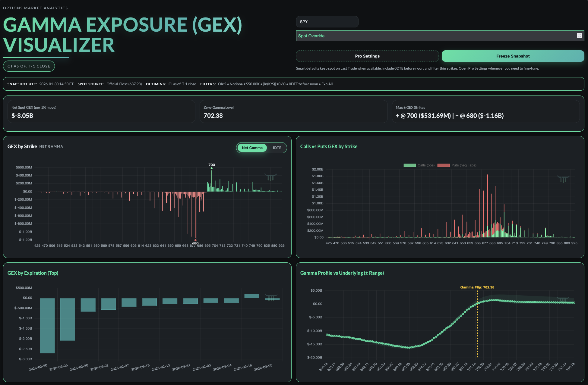Click the OI AS OF: T-1 CLOSE badge
Image resolution: width=588 pixels, height=385 pixels.
pos(29,66)
